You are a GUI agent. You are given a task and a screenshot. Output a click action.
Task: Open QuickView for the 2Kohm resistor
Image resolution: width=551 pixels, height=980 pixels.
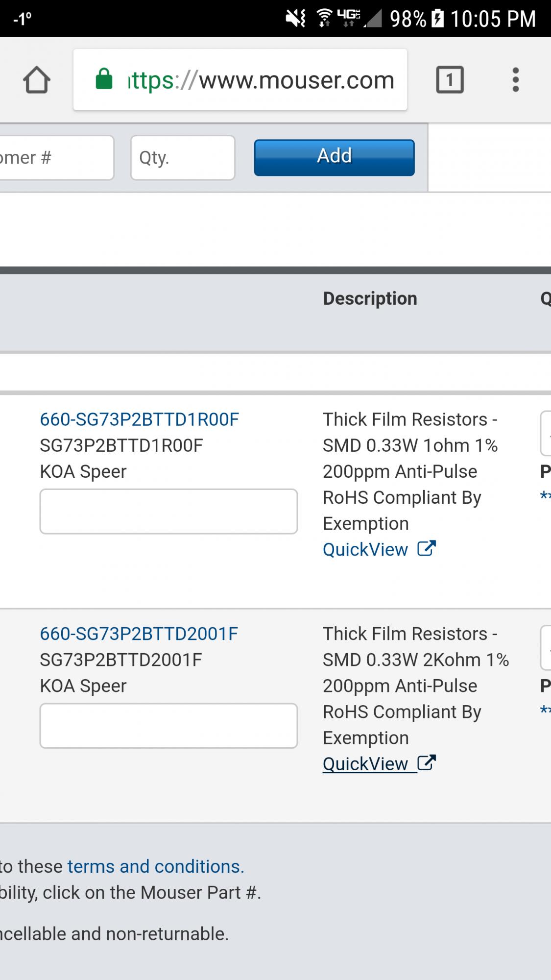(x=365, y=764)
